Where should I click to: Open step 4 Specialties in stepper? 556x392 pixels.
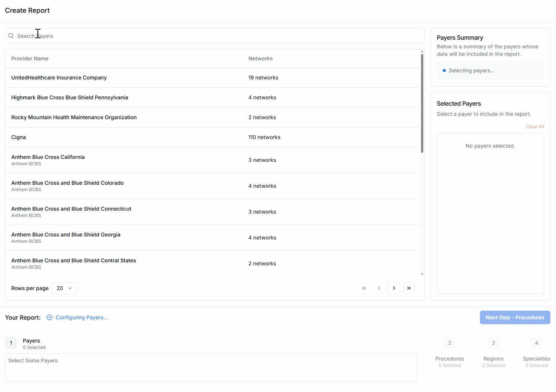(x=537, y=352)
